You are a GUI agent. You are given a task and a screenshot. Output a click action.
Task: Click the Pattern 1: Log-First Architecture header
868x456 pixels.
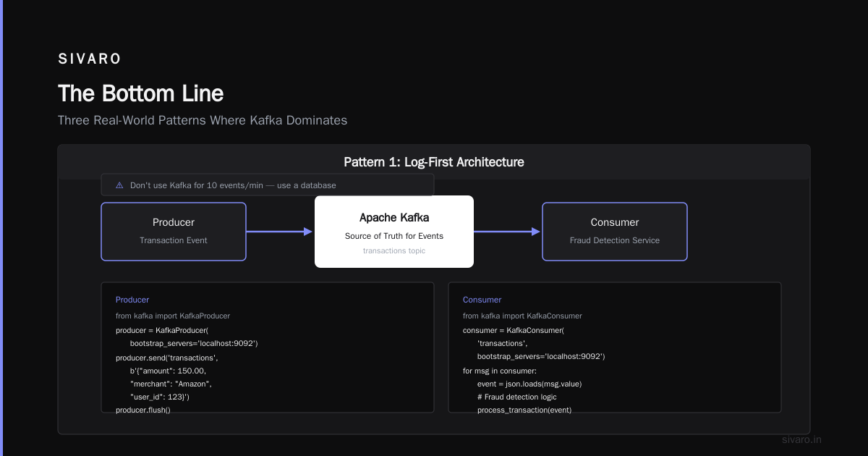click(434, 162)
